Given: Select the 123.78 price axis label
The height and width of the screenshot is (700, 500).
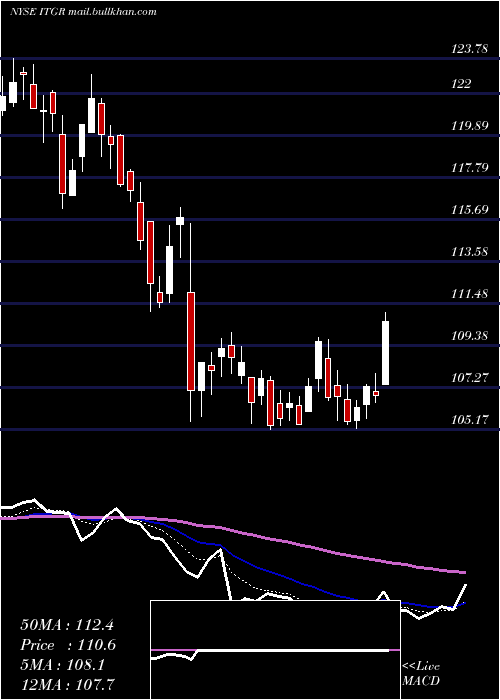Looking at the screenshot, I should coord(469,49).
